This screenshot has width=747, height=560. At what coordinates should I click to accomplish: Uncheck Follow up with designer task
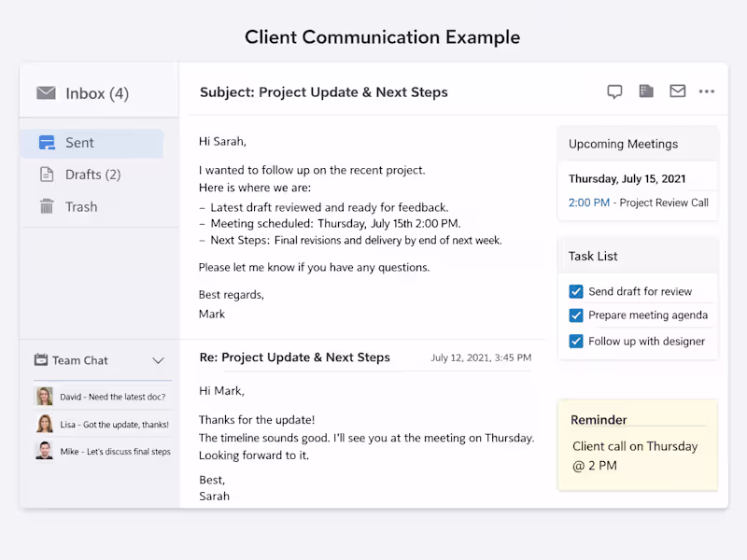[576, 341]
